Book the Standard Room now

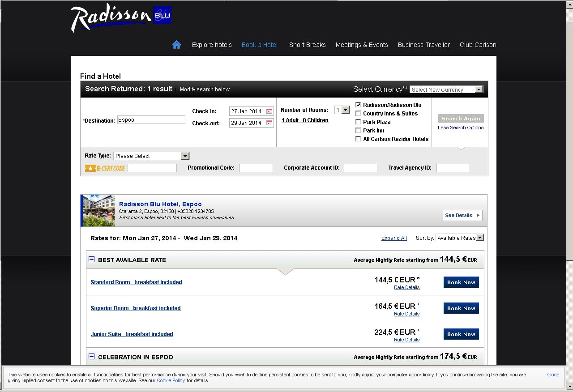coord(461,282)
